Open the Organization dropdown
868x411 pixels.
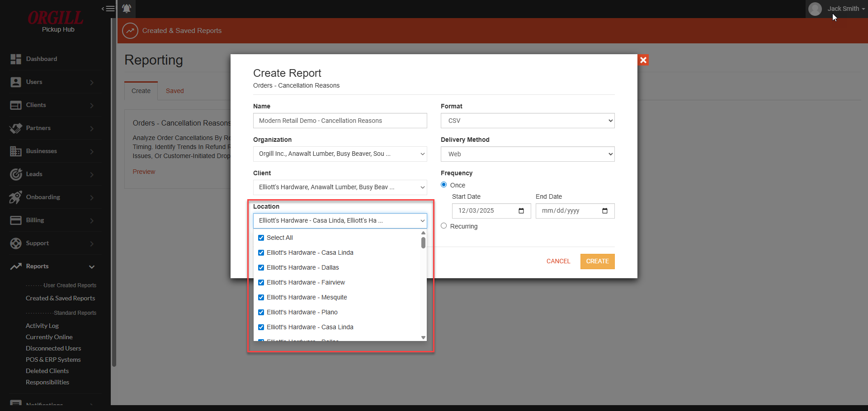pos(340,154)
